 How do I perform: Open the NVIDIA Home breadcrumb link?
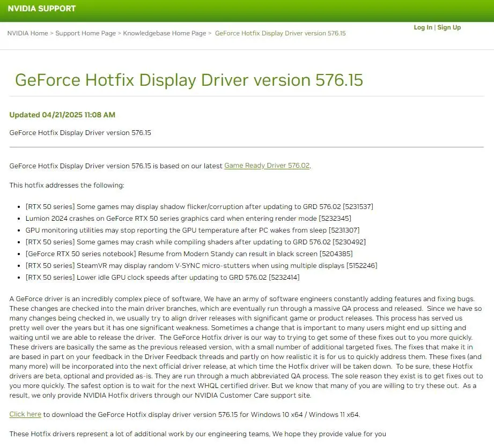tap(28, 33)
